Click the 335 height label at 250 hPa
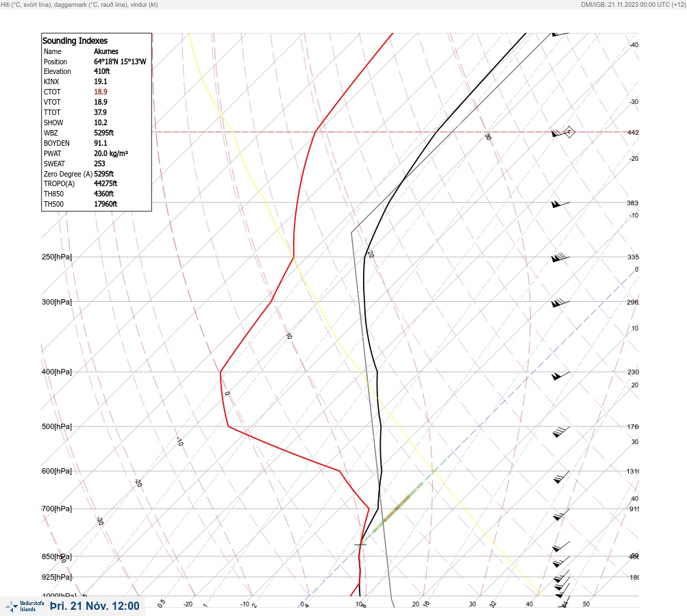Image resolution: width=687 pixels, height=616 pixels. pos(633,257)
